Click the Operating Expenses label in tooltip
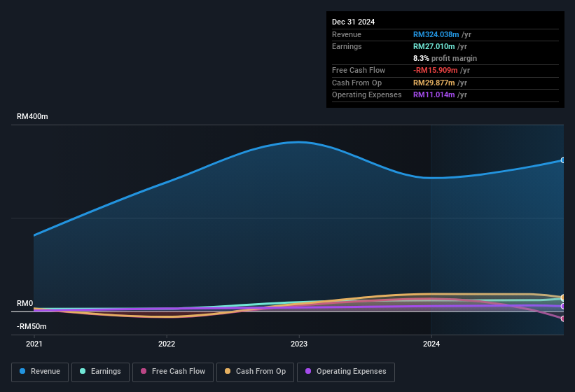The height and width of the screenshot is (392, 575). 367,95
